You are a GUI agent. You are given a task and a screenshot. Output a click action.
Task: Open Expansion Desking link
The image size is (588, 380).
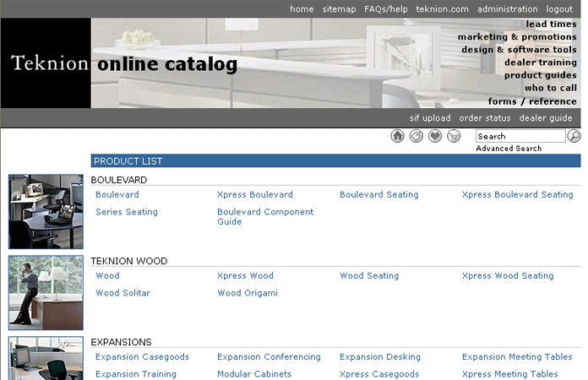pos(380,356)
